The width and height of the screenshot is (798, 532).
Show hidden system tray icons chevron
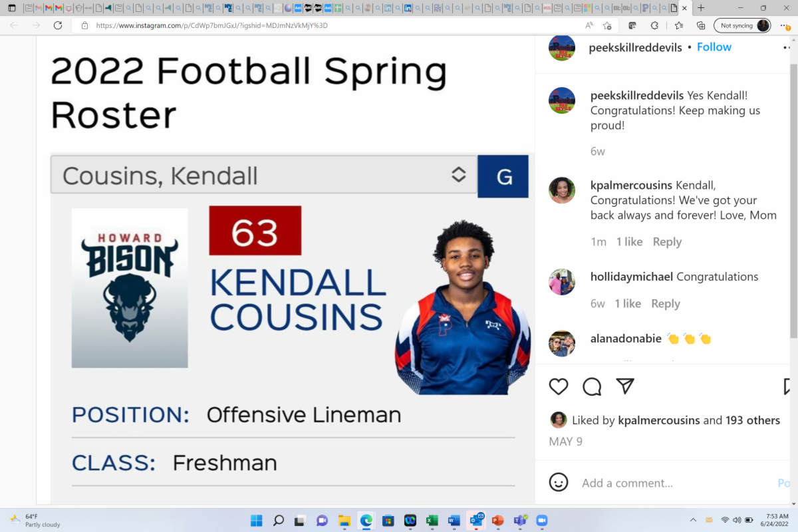(x=693, y=520)
